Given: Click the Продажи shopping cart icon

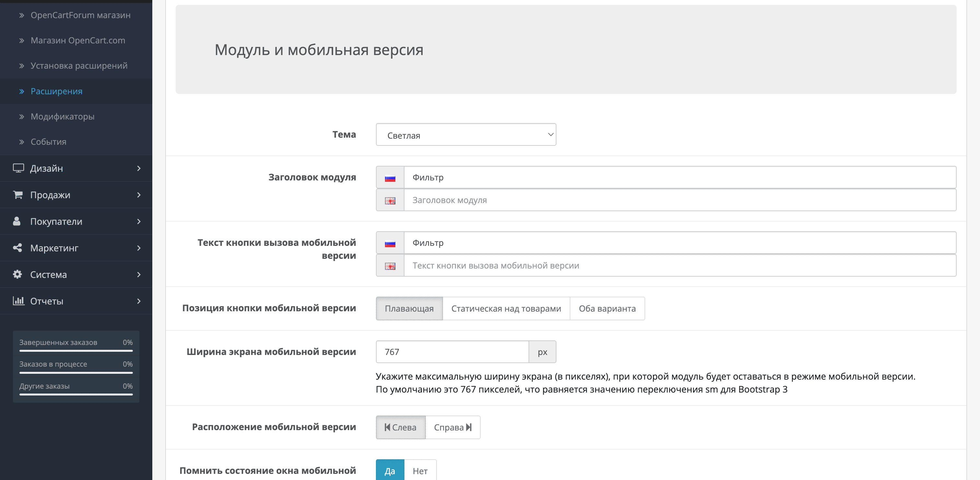Looking at the screenshot, I should coord(18,195).
